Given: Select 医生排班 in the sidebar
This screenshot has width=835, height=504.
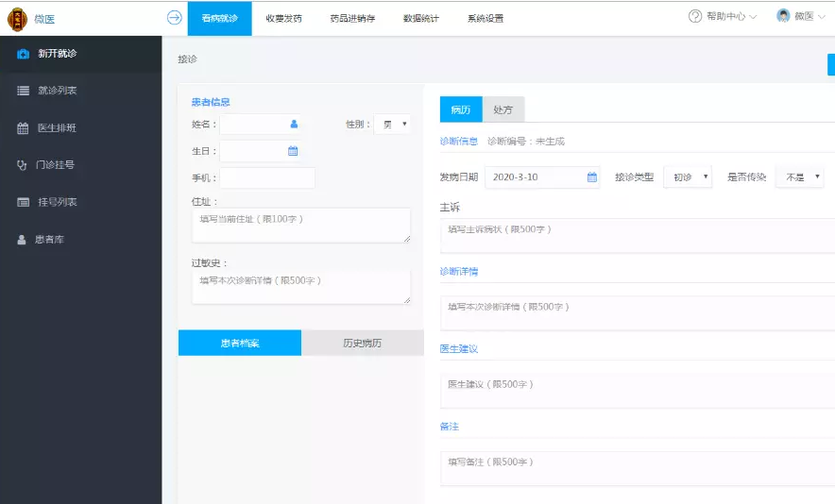Looking at the screenshot, I should [x=57, y=128].
